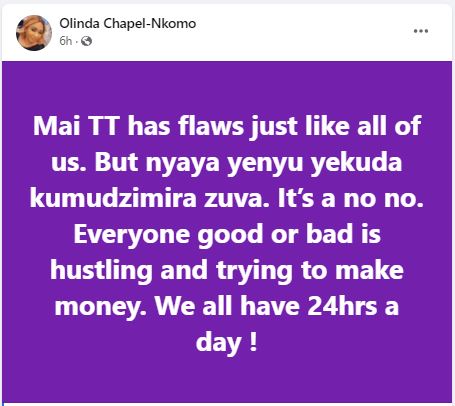Image resolution: width=455 pixels, height=406 pixels.
Task: Click the 'kumudzimira zuva. It's a no no.' line
Action: click(x=227, y=198)
